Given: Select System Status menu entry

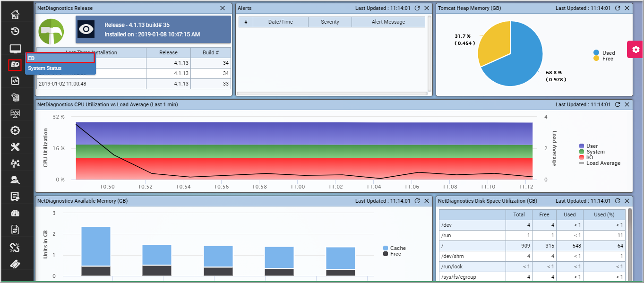Looking at the screenshot, I should pos(60,69).
